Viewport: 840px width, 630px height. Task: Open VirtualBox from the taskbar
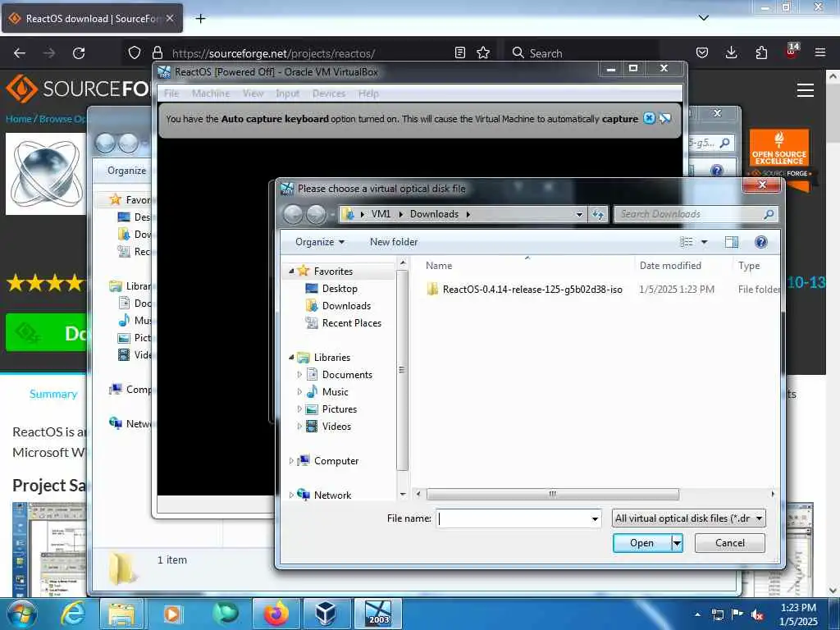coord(326,614)
